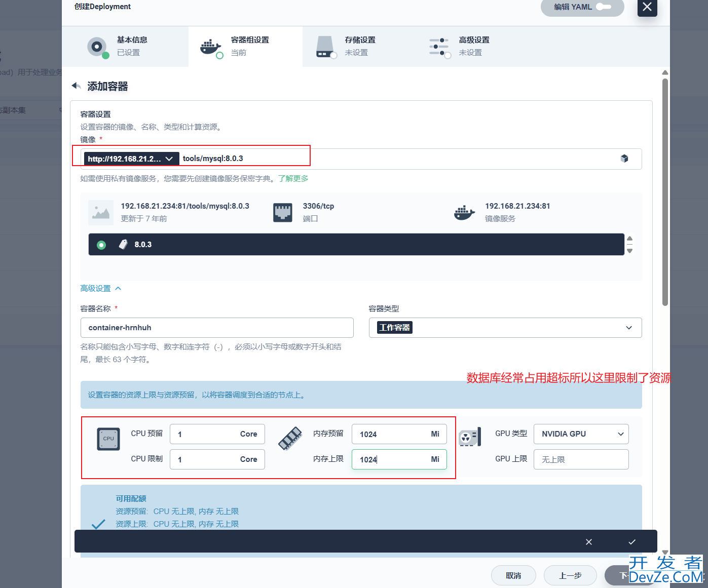Click the 3306/tcp text
The width and height of the screenshot is (708, 588).
318,206
